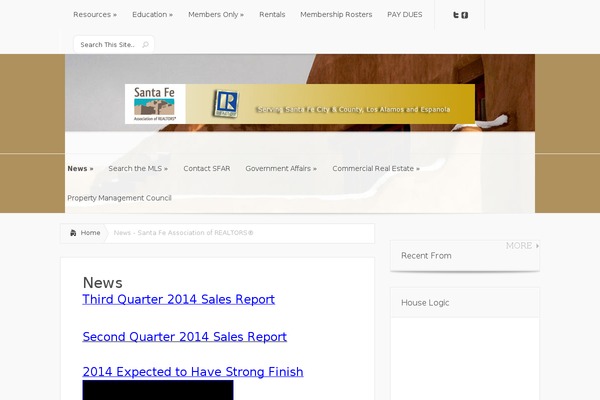Viewport: 600px width, 400px height.
Task: Go to PAY DUES
Action: coord(405,15)
